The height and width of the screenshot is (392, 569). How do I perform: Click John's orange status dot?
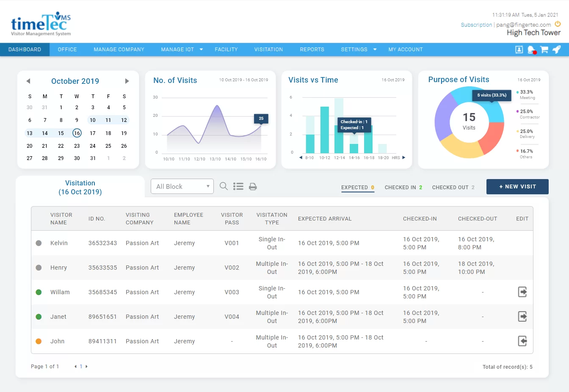pyautogui.click(x=39, y=341)
